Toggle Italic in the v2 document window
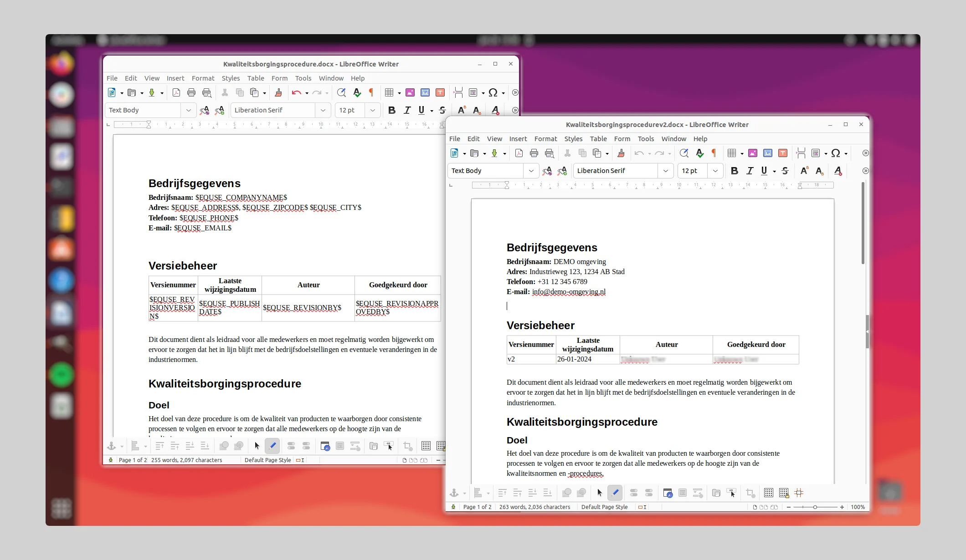This screenshot has height=560, width=966. click(x=750, y=171)
